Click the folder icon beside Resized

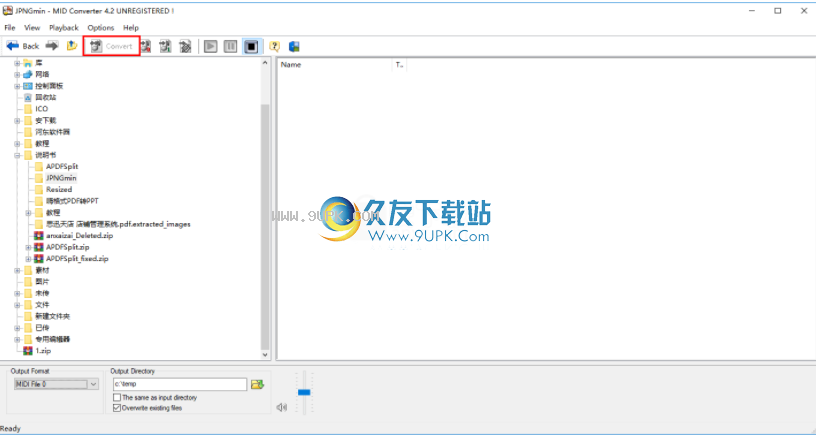[x=39, y=189]
